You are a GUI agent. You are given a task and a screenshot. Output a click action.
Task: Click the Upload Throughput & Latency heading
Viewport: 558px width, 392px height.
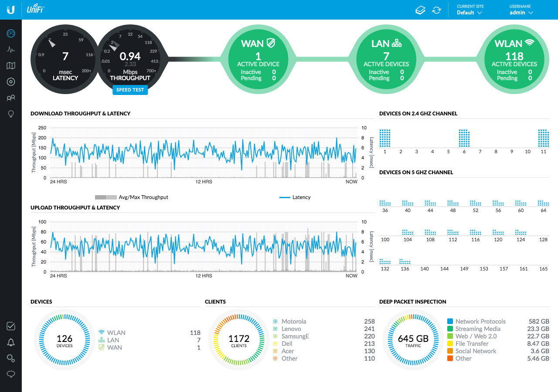pos(75,208)
